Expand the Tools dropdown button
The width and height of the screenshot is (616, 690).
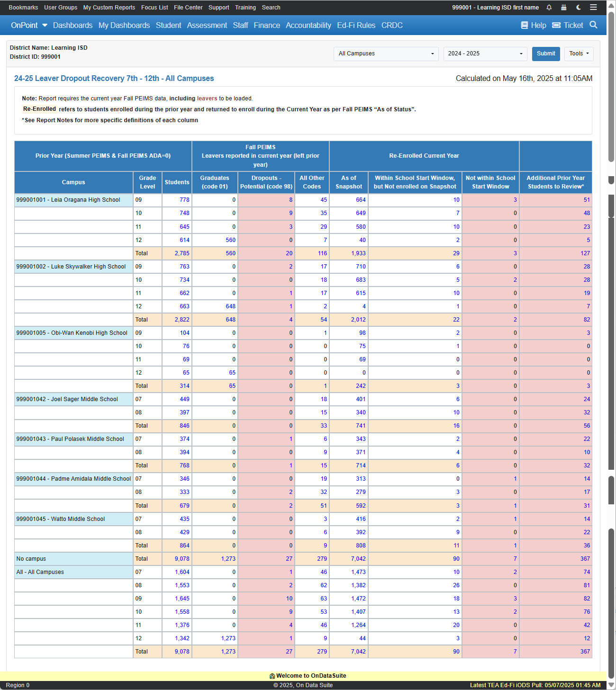[579, 54]
